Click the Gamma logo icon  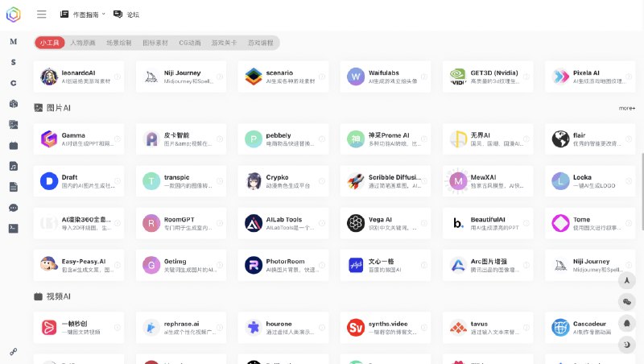pyautogui.click(x=49, y=139)
